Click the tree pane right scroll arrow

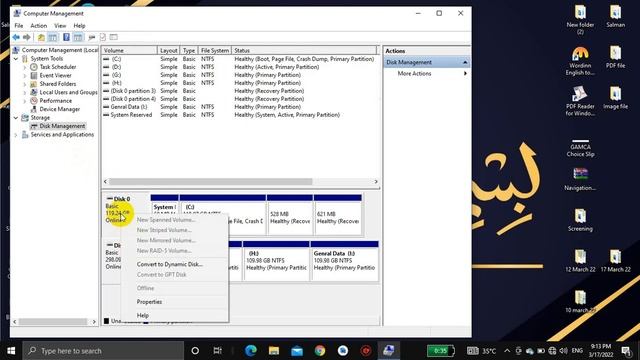pyautogui.click(x=94, y=322)
